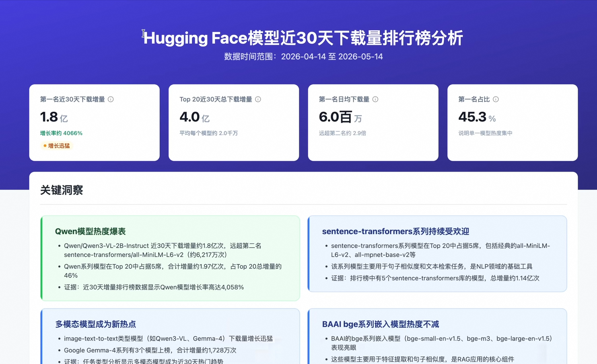Click the 增长迅猛 badge
Screen dimensions: 597x364
click(x=57, y=146)
